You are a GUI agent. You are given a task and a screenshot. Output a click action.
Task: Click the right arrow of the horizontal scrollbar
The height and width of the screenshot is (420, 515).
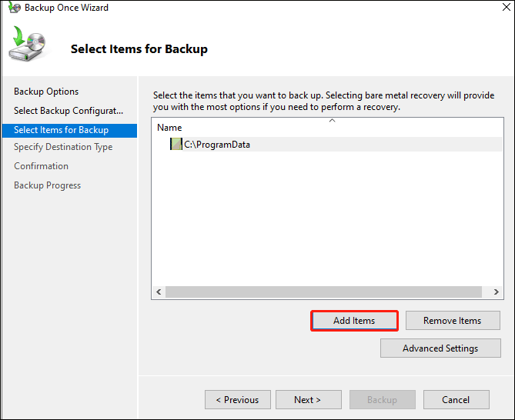(x=497, y=292)
